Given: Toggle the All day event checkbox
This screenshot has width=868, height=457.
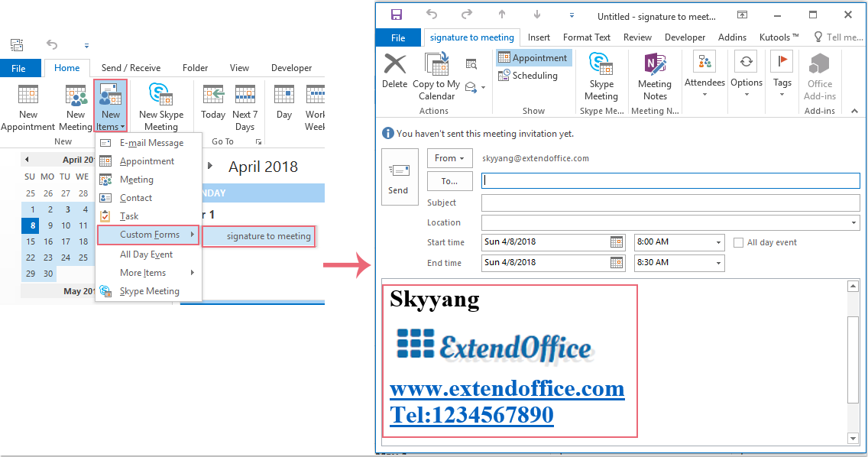Looking at the screenshot, I should pyautogui.click(x=738, y=242).
